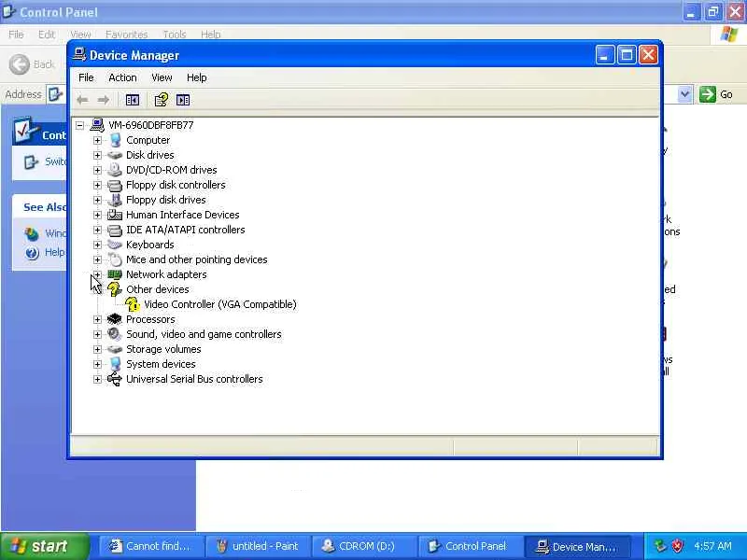
Task: Expand Sound, video and game controllers
Action: [97, 335]
